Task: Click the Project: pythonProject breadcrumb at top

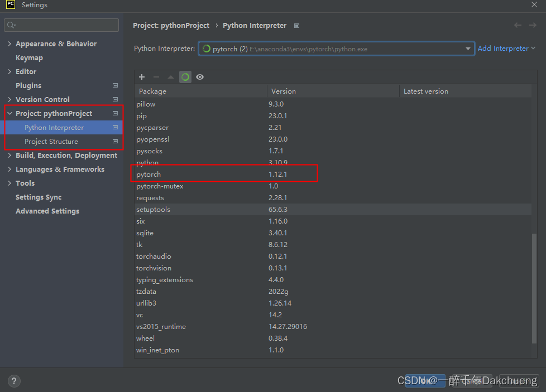Action: point(171,26)
